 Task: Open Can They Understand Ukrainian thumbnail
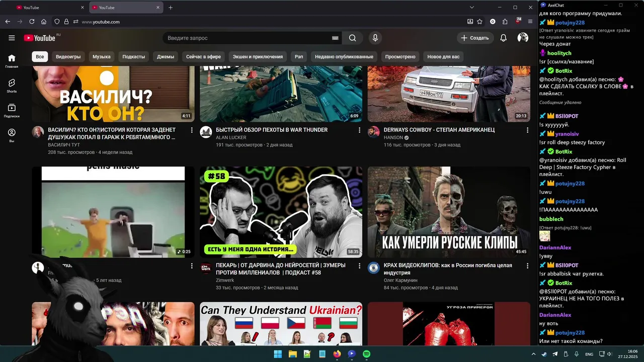coord(281,324)
